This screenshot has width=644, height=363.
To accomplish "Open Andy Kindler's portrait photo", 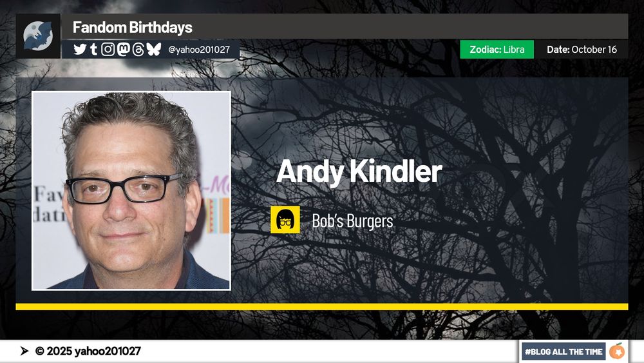I will 131,191.
